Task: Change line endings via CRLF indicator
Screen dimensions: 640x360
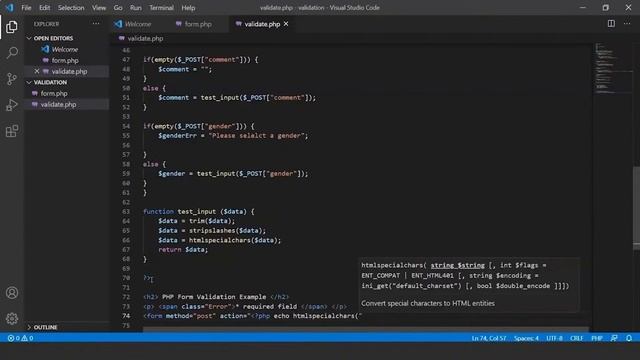Action: pos(576,338)
